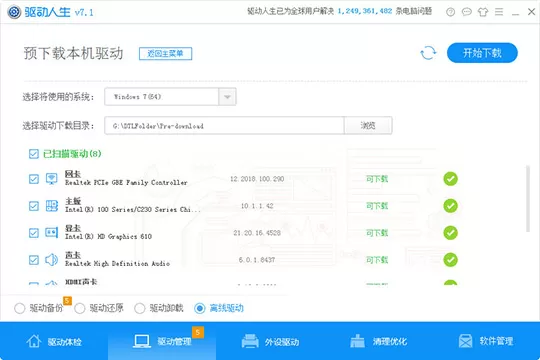Switch to the 软件管理 tab
The width and height of the screenshot is (540, 360).
[x=486, y=341]
